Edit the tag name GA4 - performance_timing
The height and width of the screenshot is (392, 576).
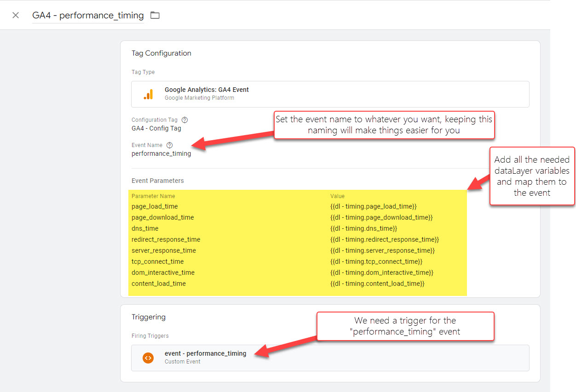tap(88, 15)
